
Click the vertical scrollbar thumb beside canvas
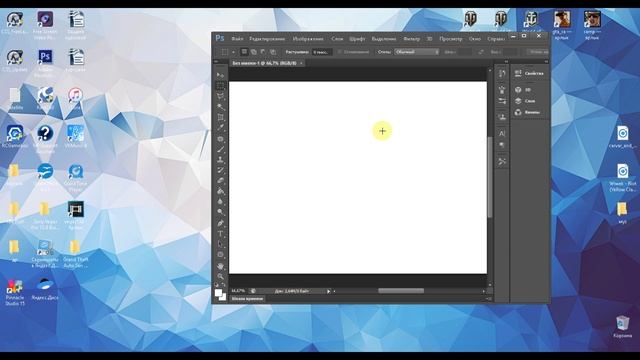click(490, 177)
